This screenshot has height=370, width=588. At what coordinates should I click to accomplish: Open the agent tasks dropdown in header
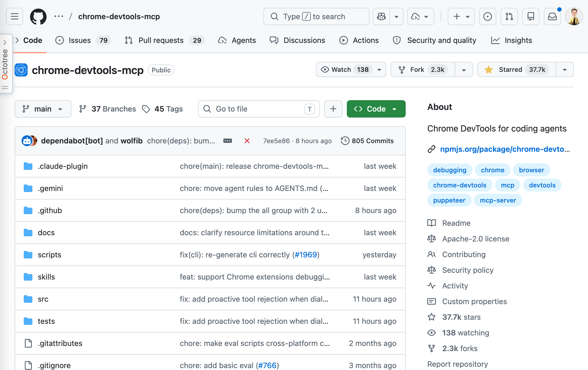click(x=421, y=16)
